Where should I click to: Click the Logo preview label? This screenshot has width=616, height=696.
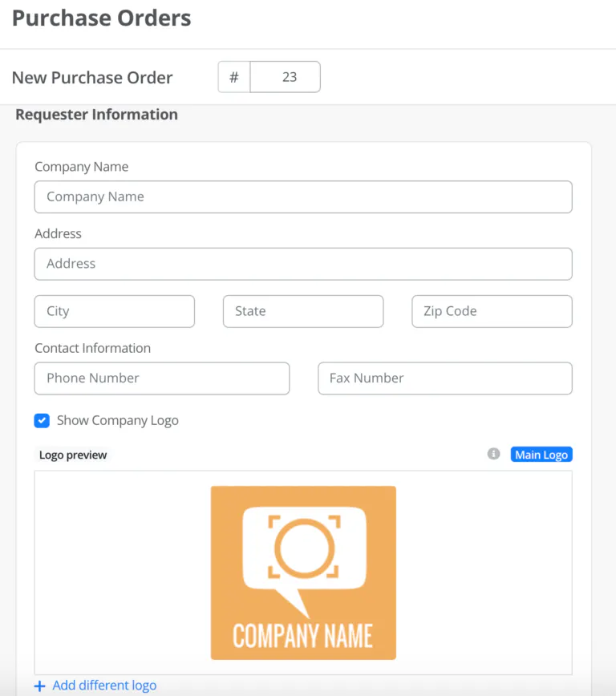(74, 455)
